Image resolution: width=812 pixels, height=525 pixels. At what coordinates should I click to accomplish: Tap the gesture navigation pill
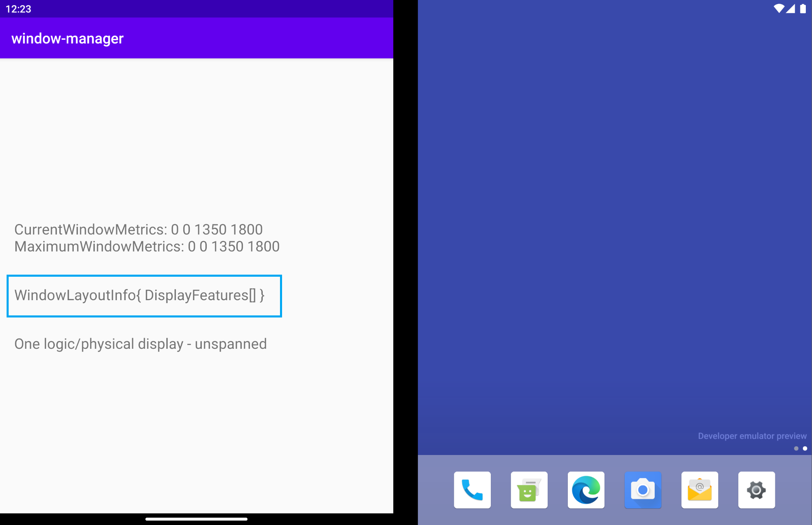click(x=196, y=519)
